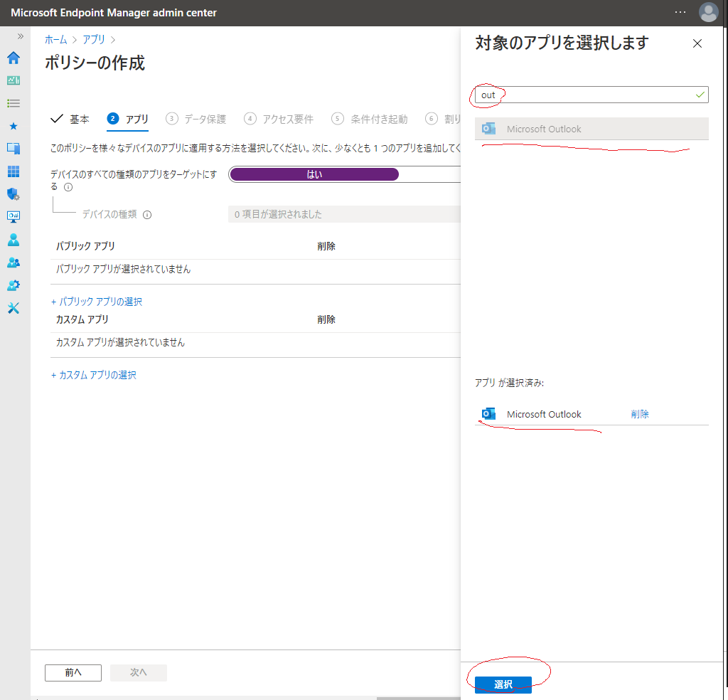Click Microsoft Outlook icon in search results

488,129
